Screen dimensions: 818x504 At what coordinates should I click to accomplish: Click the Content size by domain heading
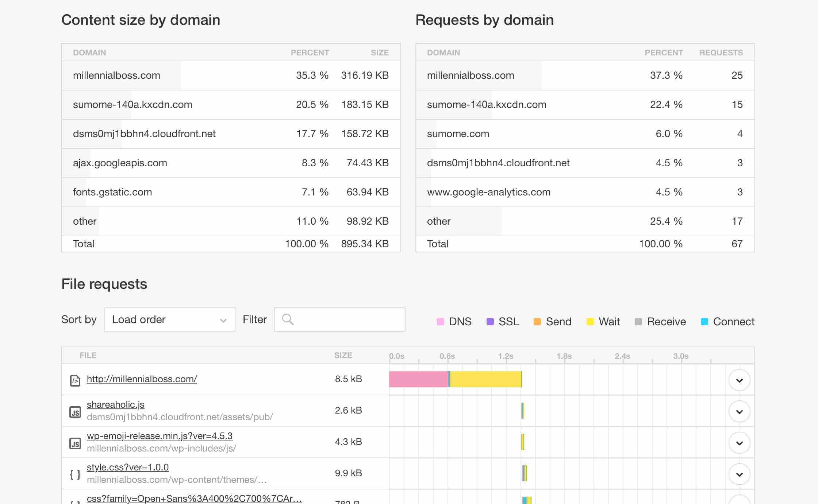(141, 20)
